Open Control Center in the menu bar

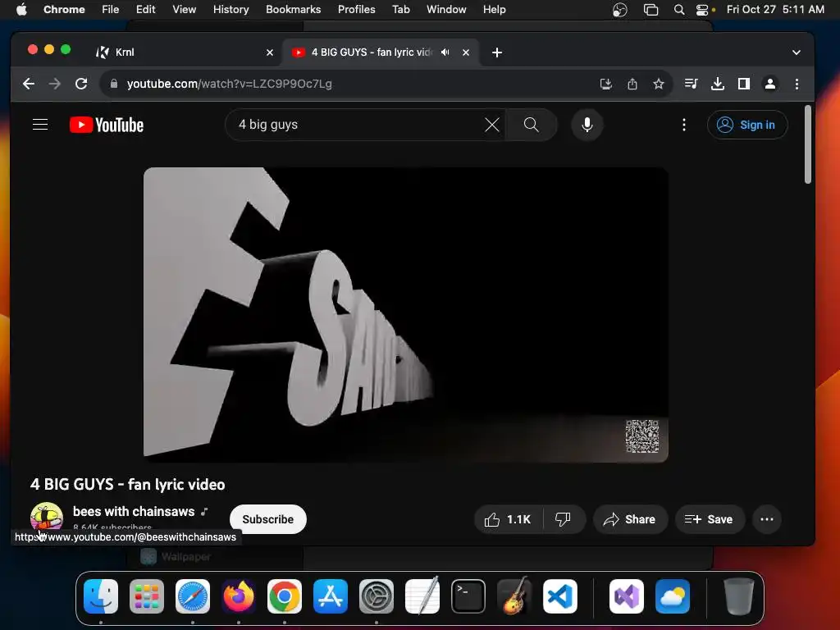[x=702, y=9]
